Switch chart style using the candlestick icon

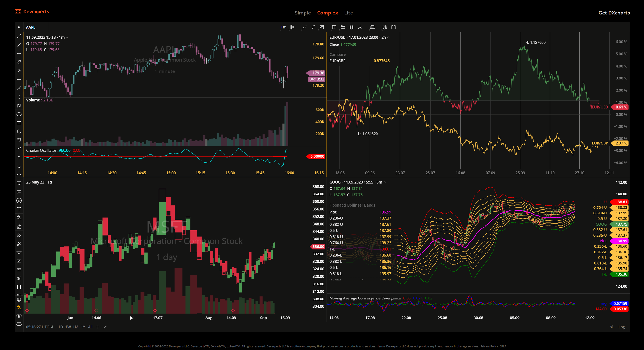coord(292,27)
